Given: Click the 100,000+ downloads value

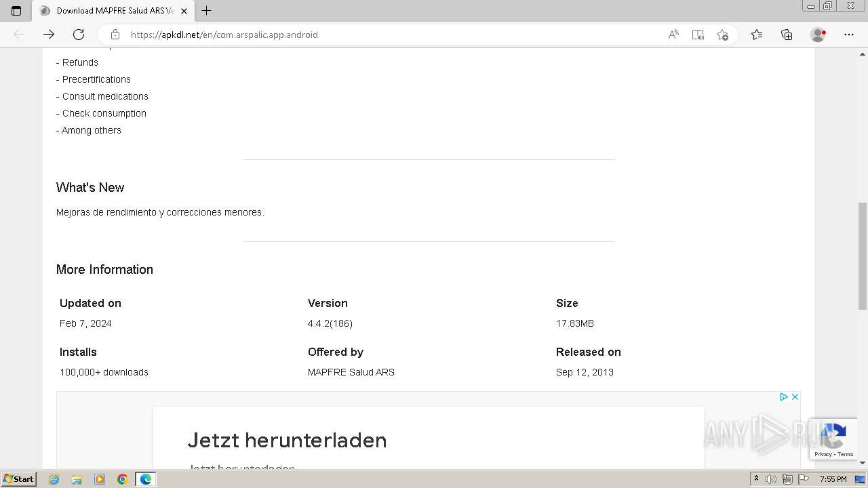Looking at the screenshot, I should (x=104, y=372).
